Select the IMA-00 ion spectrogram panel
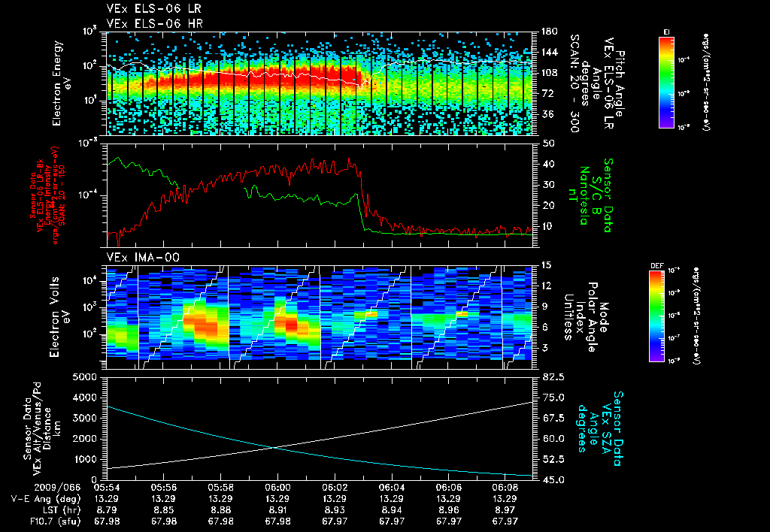This screenshot has width=770, height=532. (x=320, y=318)
